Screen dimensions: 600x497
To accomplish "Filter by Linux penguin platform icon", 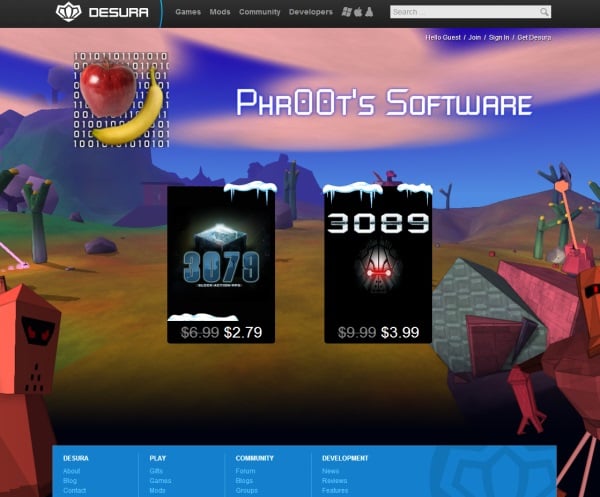I will point(369,12).
